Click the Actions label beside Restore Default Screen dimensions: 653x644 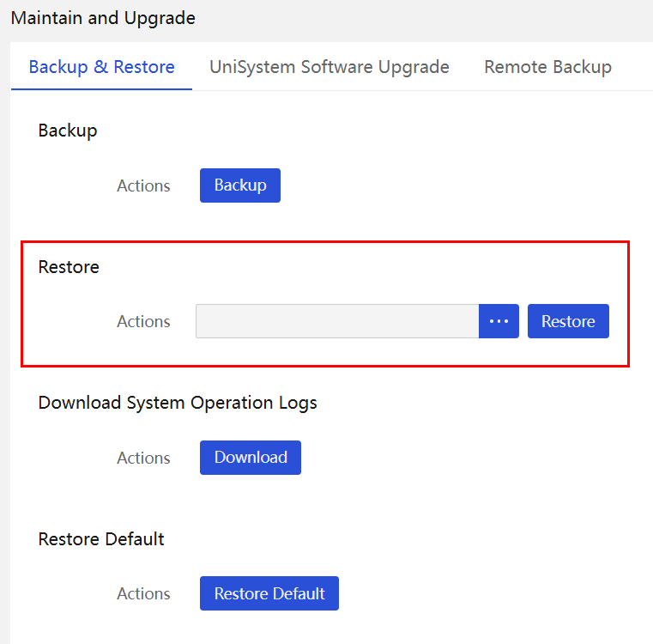pos(143,593)
